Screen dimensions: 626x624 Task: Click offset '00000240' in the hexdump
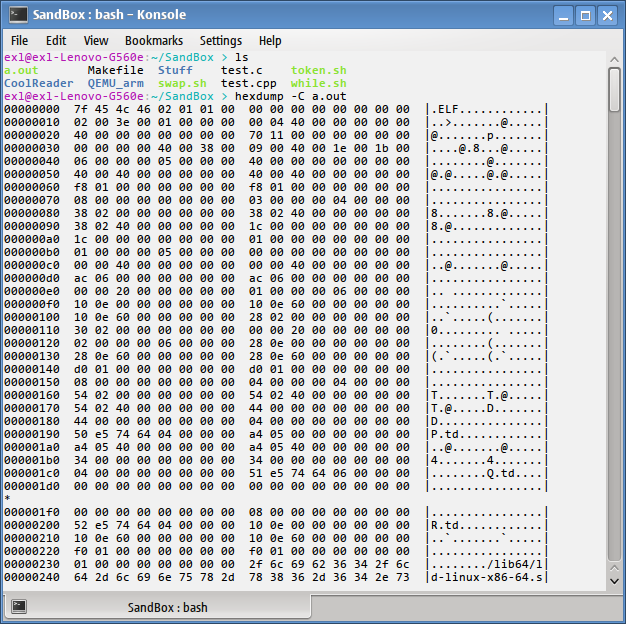[32, 578]
